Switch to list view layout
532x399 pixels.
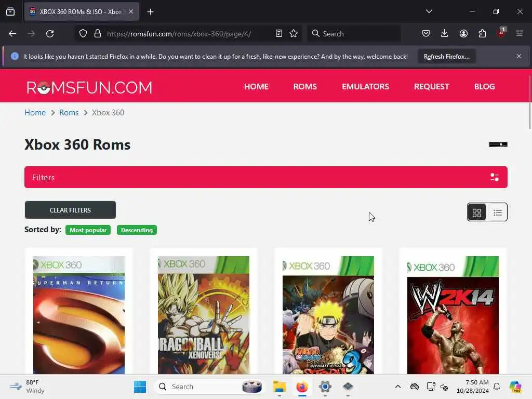(497, 212)
